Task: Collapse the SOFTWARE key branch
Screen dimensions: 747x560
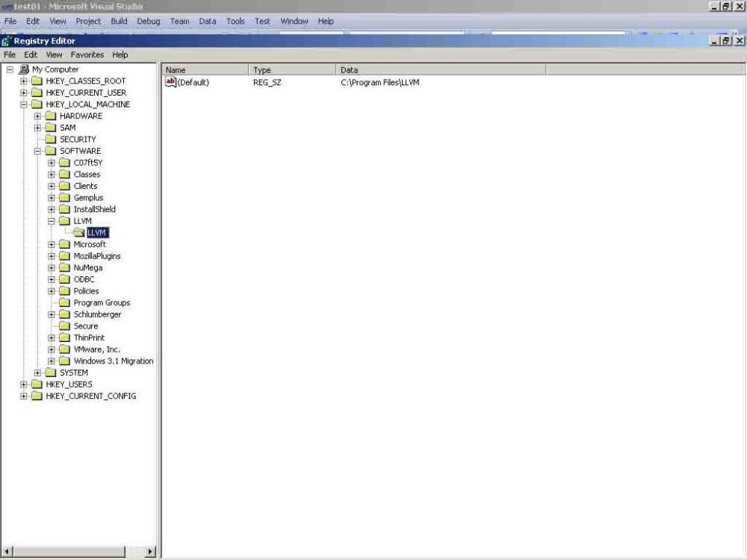Action: (x=37, y=151)
